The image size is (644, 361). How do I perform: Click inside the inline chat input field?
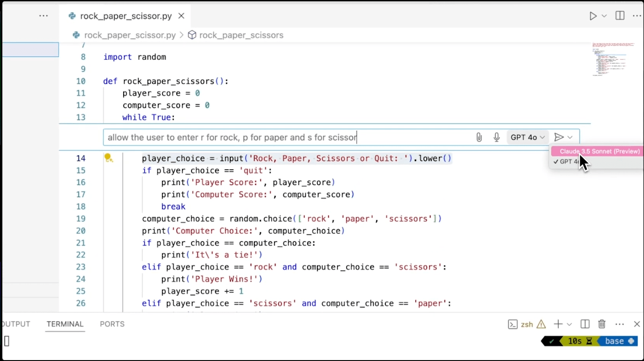[x=270, y=137]
